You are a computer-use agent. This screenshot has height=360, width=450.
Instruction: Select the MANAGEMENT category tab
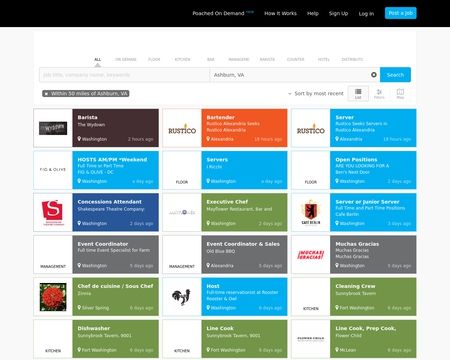(239, 59)
